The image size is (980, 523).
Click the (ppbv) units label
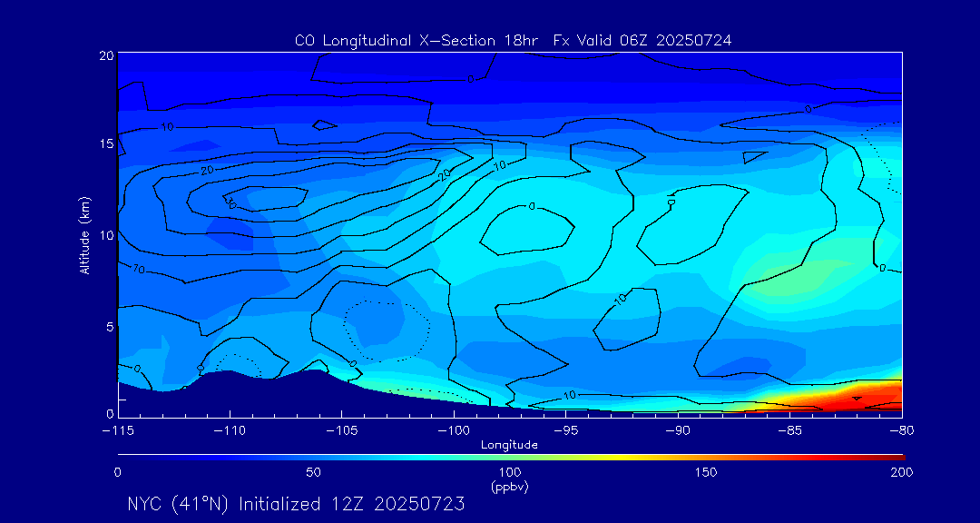pos(509,487)
